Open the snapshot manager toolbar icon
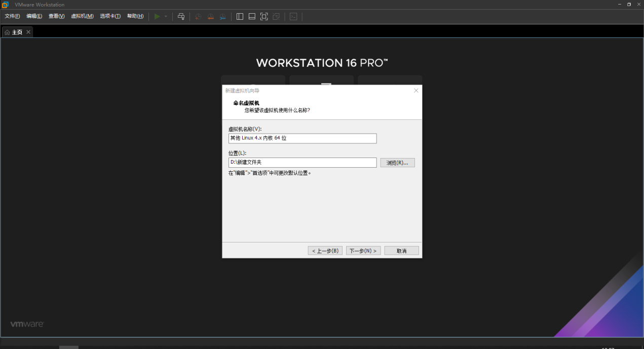This screenshot has width=644, height=349. 223,16
